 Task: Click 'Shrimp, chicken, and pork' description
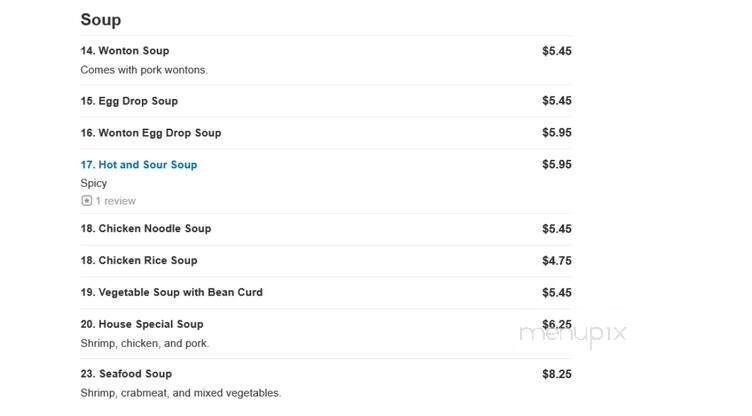[x=145, y=344]
